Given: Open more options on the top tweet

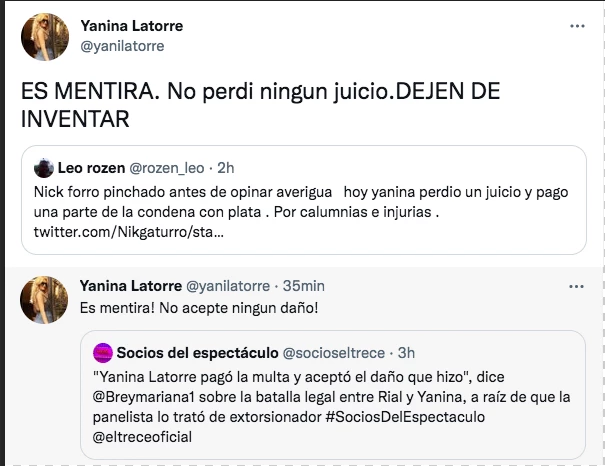Looking at the screenshot, I should (576, 26).
